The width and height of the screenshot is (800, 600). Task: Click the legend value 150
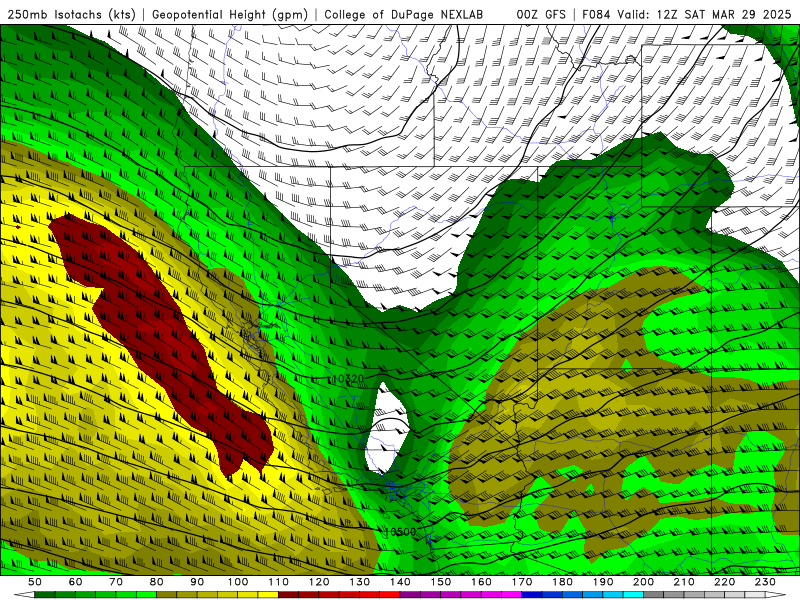pos(441,582)
